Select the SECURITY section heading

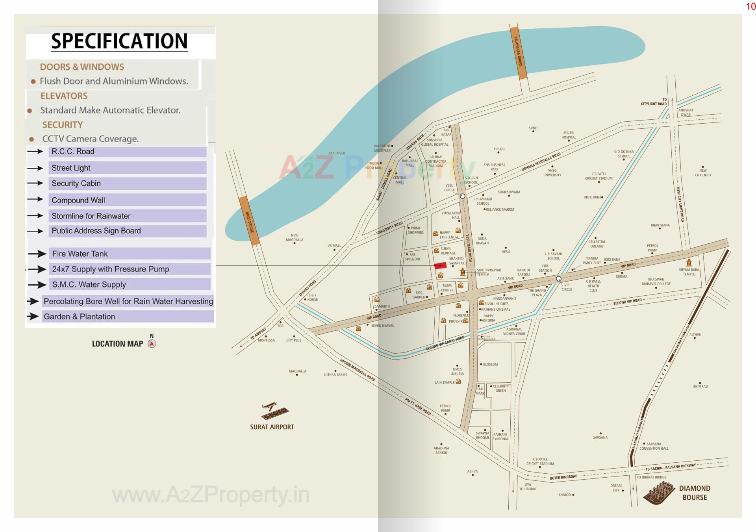click(63, 125)
